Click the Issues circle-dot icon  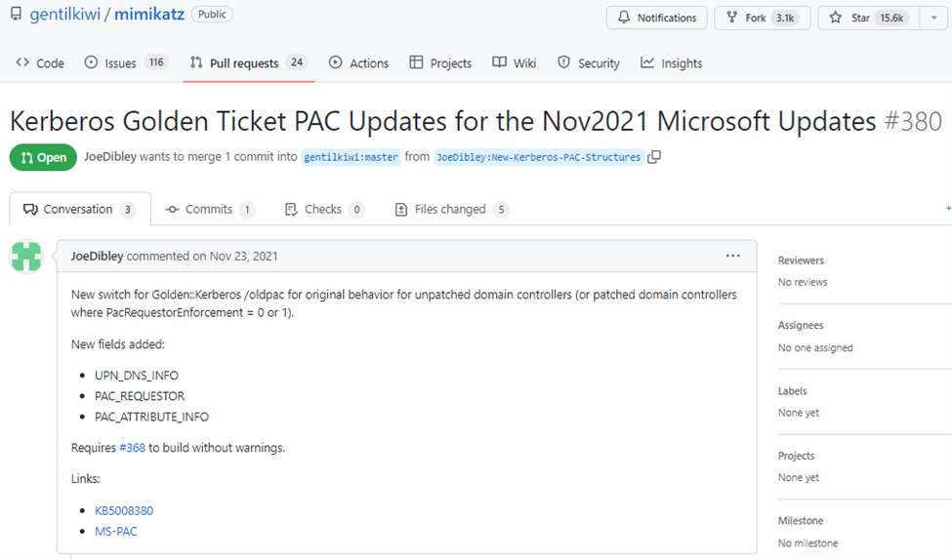pos(91,61)
